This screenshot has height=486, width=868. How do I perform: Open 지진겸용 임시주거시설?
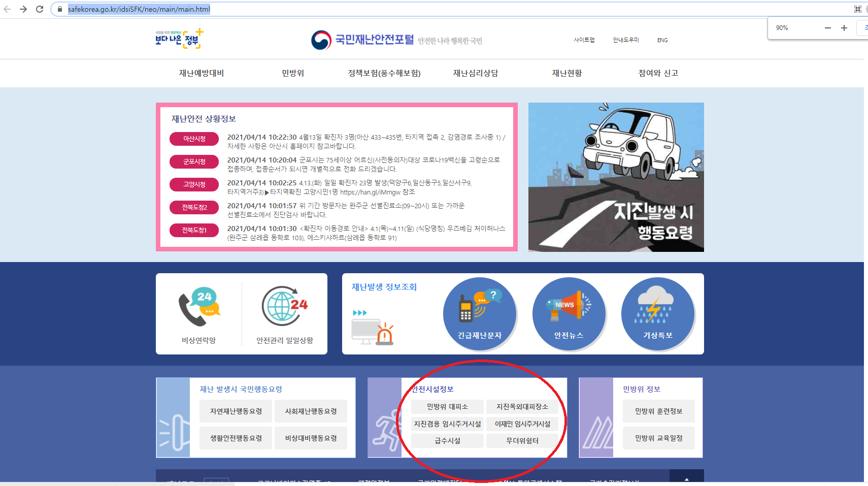(x=447, y=424)
